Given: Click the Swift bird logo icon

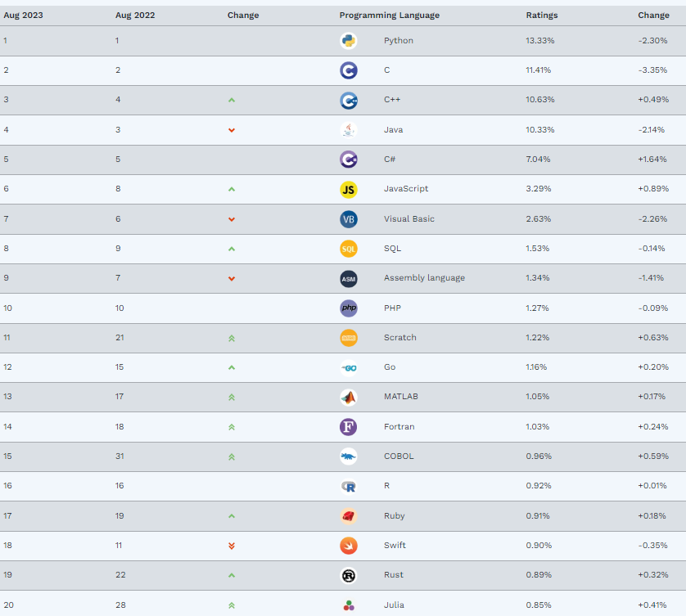Looking at the screenshot, I should (x=349, y=546).
